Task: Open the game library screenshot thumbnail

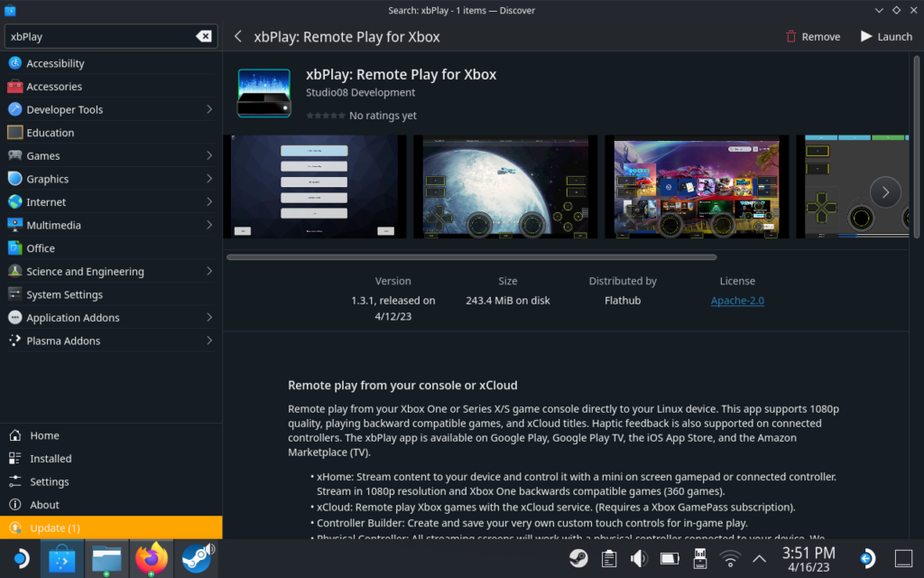Action: pyautogui.click(x=697, y=187)
